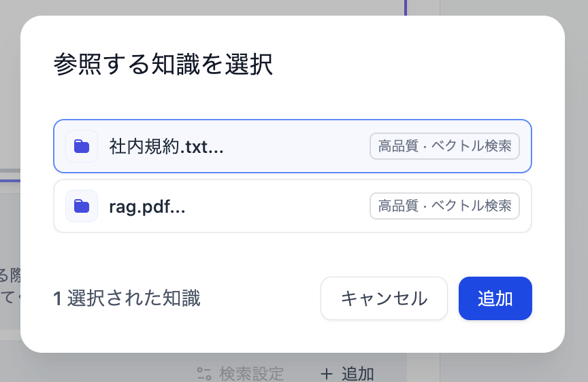The image size is (588, 382).
Task: Click the blue 追加 button in the dialog
Action: point(495,298)
